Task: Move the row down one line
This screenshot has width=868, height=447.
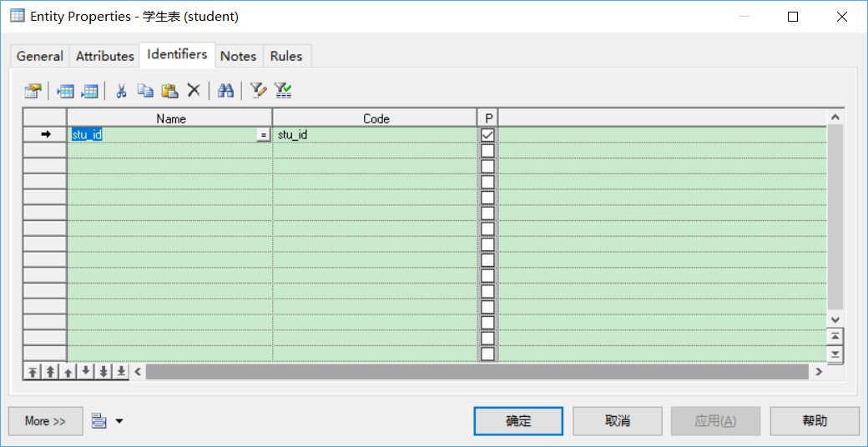Action: pos(85,372)
